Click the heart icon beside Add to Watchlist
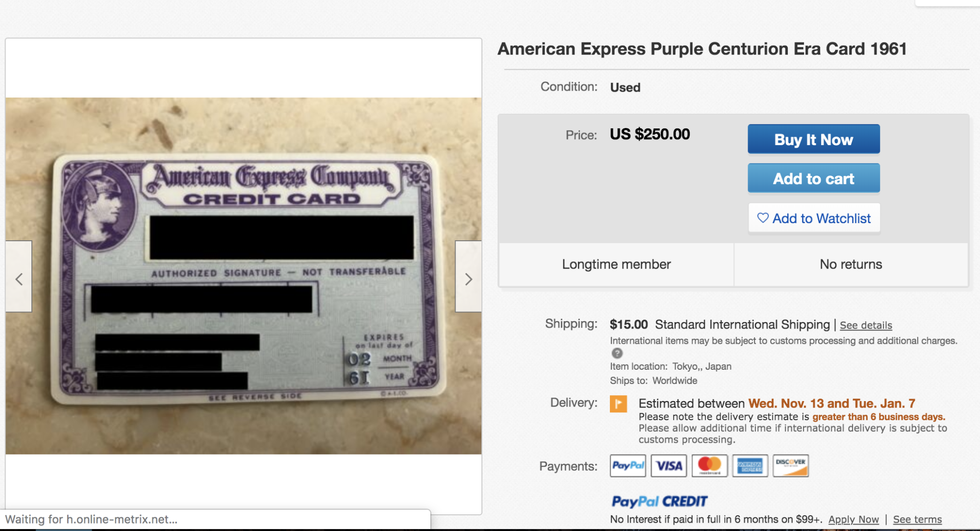Screen dimensions: 980x531 point(762,218)
